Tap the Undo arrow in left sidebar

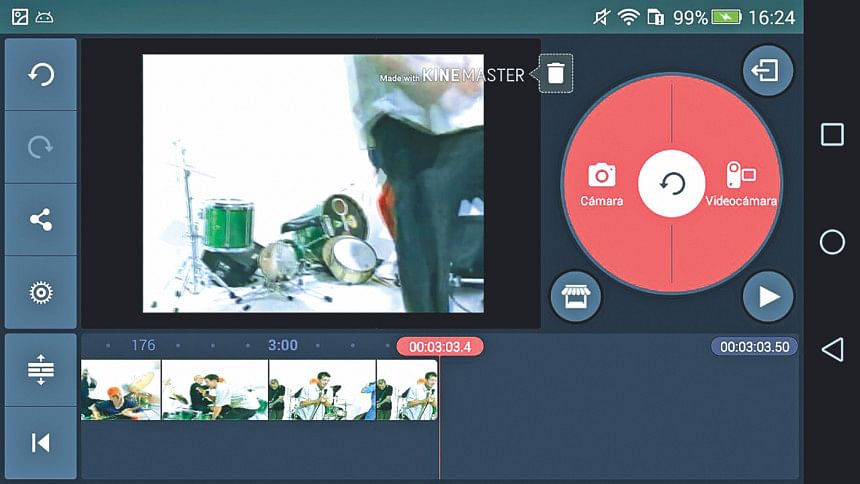[41, 75]
